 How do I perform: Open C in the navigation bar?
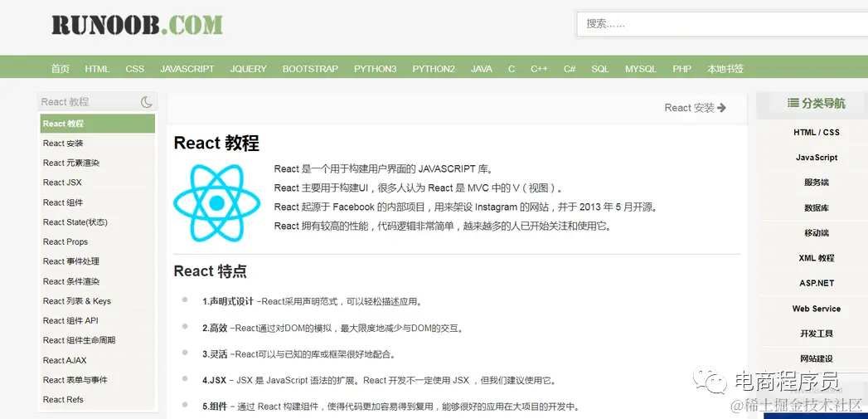pos(512,69)
